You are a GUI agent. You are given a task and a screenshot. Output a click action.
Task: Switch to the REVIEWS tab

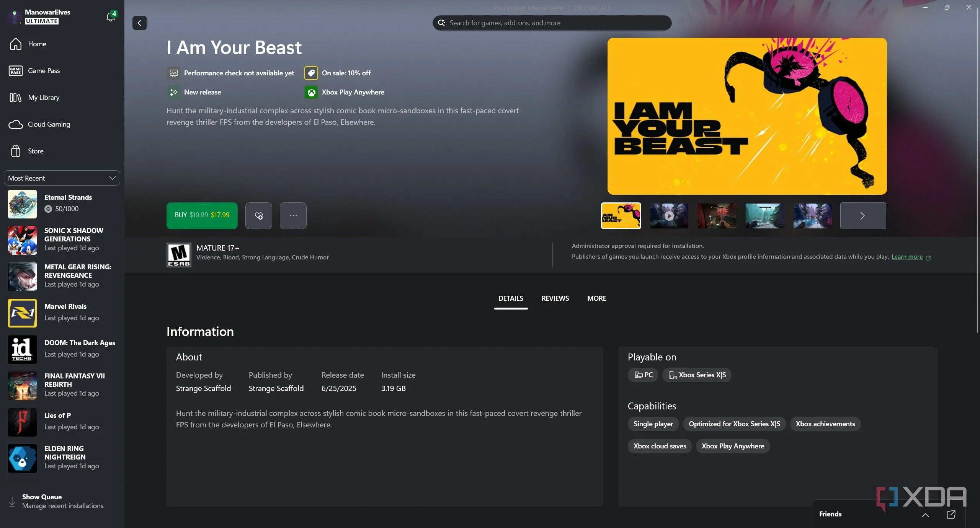(x=555, y=298)
